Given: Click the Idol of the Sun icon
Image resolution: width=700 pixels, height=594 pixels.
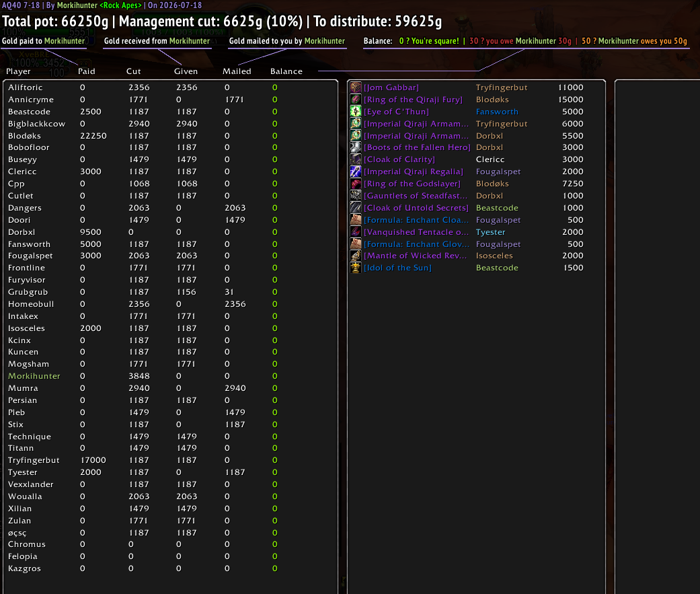Looking at the screenshot, I should pos(355,268).
